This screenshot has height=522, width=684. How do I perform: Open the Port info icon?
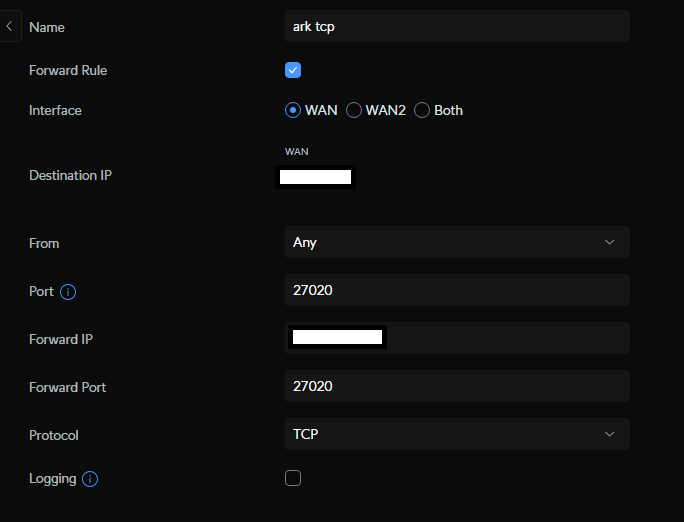[68, 292]
